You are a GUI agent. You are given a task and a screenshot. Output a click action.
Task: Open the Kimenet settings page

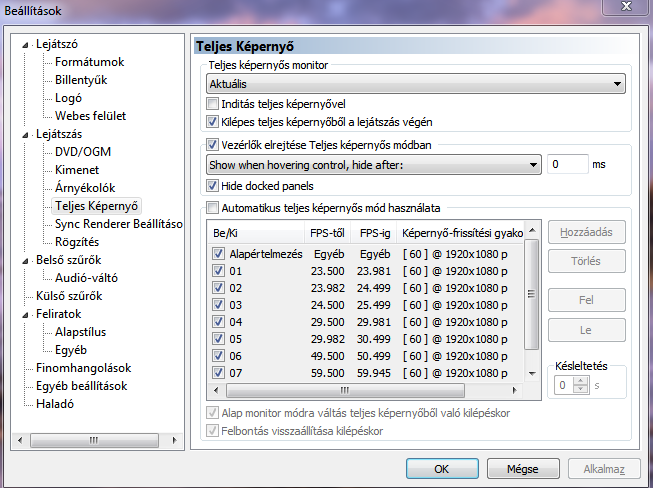point(77,170)
